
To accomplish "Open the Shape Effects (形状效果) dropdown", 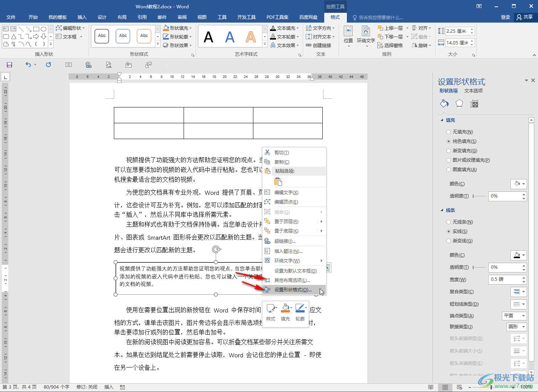I will coord(178,45).
